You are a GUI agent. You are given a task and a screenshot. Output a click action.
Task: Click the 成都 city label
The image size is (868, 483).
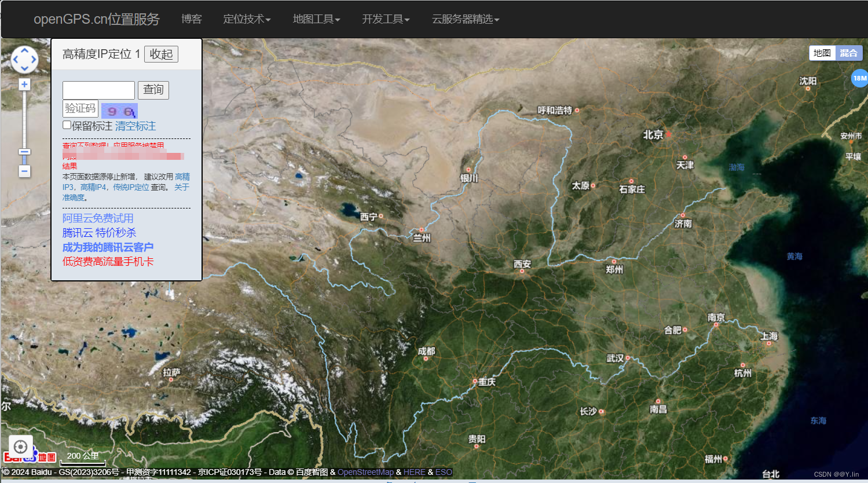tap(426, 351)
